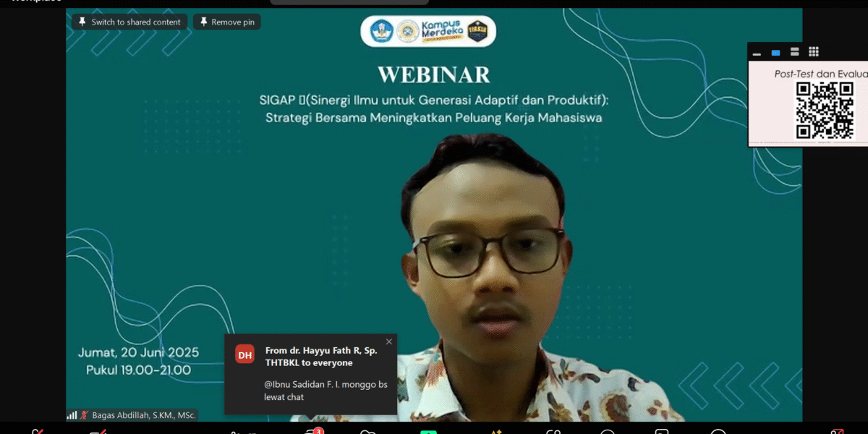Switch thumbnail to stacked two-pane layout
Screen dimensions: 868x434
tap(794, 52)
